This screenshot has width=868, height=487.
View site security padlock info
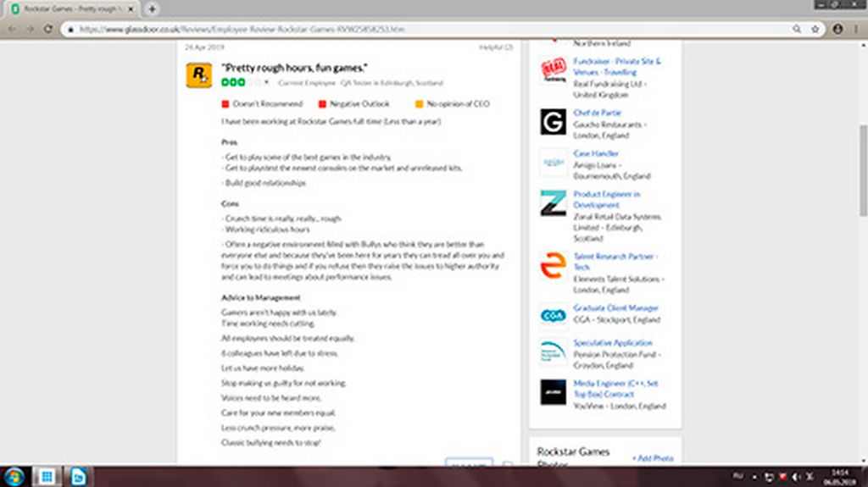[x=70, y=30]
